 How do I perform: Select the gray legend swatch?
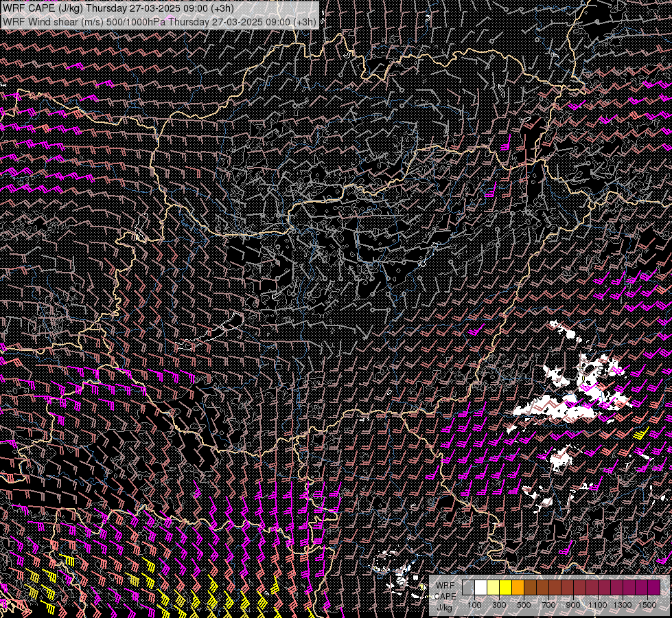468,587
